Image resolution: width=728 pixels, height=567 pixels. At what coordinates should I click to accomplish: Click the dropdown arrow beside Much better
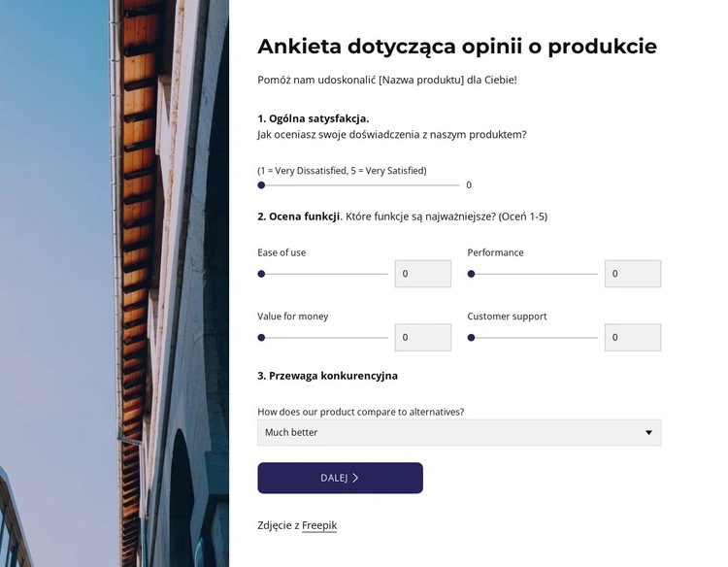649,432
